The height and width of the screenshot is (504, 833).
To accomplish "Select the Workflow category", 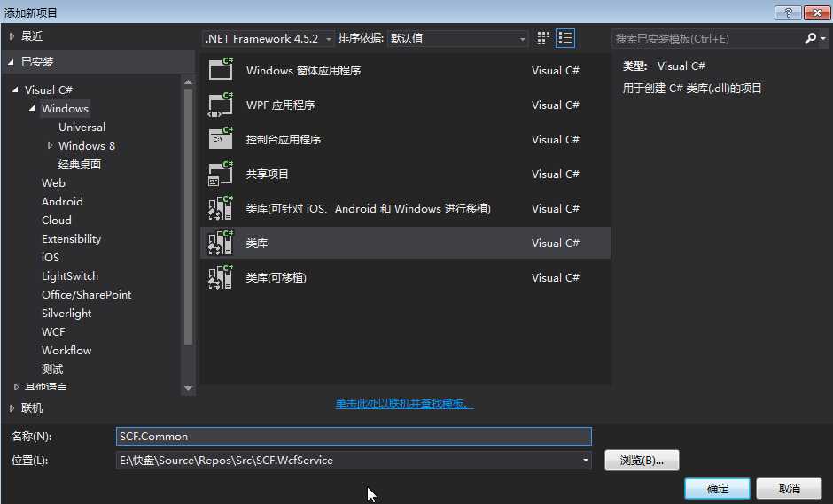I will pyautogui.click(x=66, y=350).
